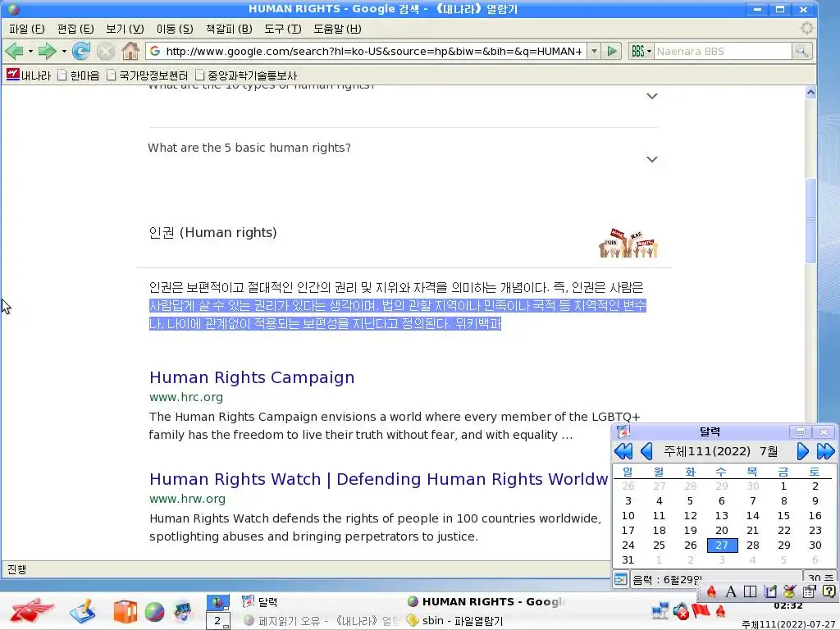This screenshot has height=630, width=840.
Task: Open the address bar URL history dropdown
Action: click(594, 52)
